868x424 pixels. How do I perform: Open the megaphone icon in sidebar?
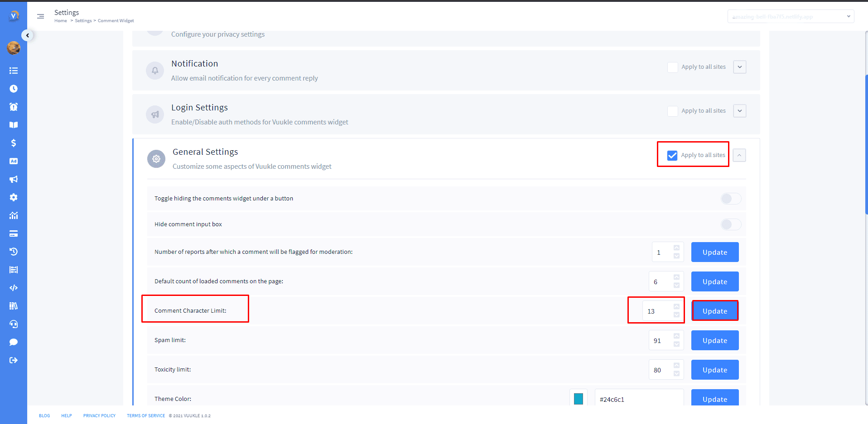click(14, 179)
